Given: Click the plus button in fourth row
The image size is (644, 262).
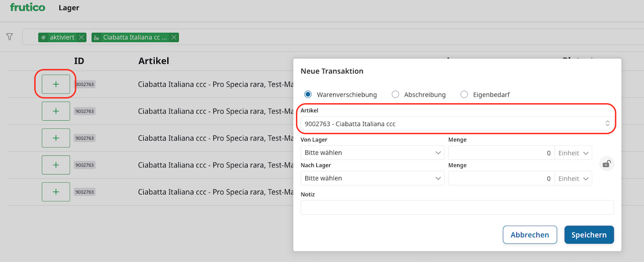Looking at the screenshot, I should (x=56, y=165).
